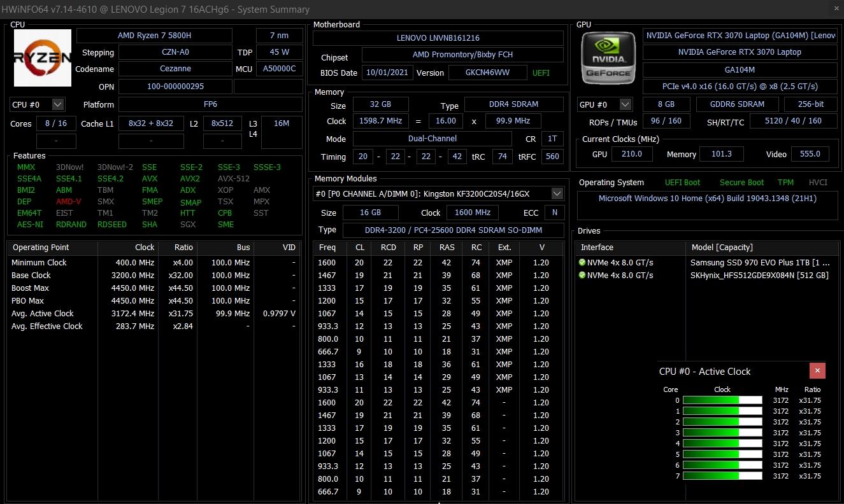The image size is (844, 504).
Task: Click the Video clock 555.0 field
Action: click(x=810, y=154)
